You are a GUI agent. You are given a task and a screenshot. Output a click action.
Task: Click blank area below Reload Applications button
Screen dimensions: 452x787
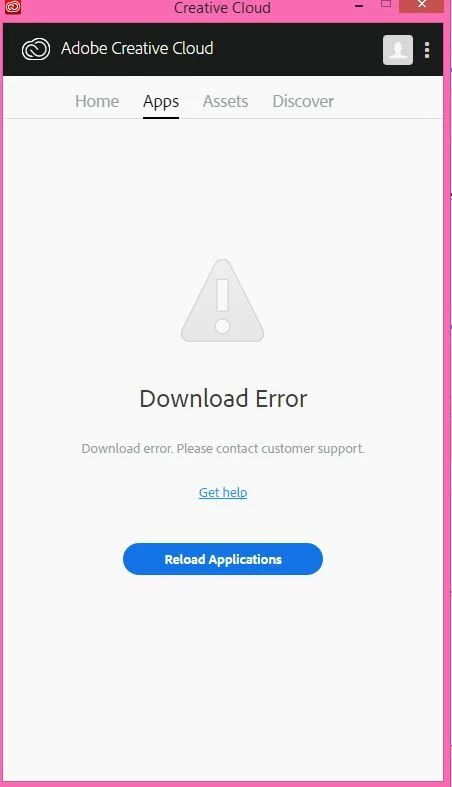point(223,678)
